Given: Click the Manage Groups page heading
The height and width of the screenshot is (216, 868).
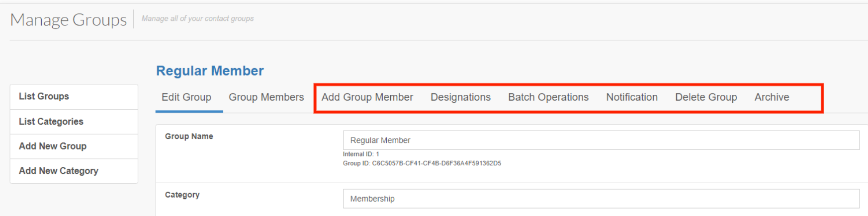Looking at the screenshot, I should click(x=69, y=20).
